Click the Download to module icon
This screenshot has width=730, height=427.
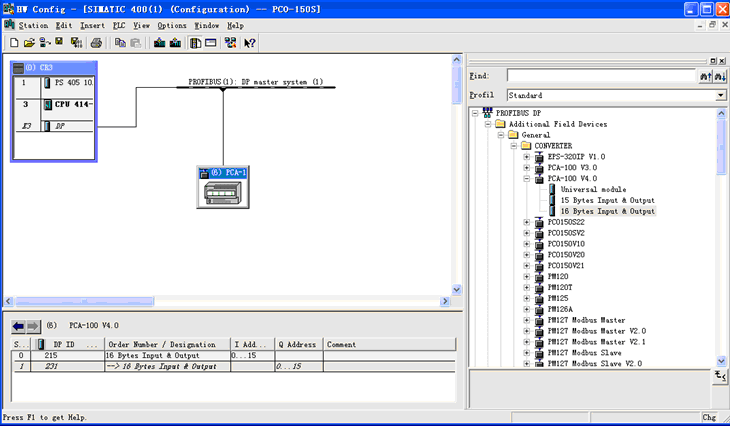coord(159,43)
